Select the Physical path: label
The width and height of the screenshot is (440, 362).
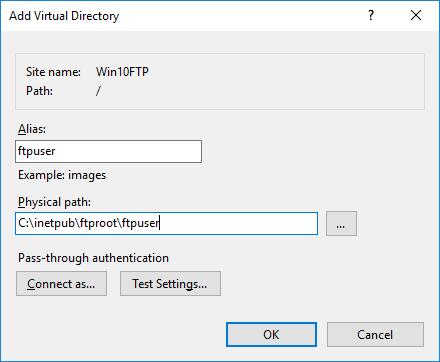click(x=54, y=202)
